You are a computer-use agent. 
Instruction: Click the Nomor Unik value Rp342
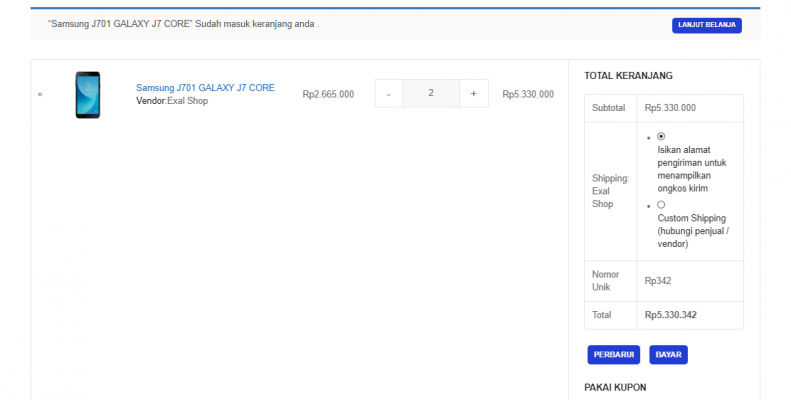tap(657, 281)
